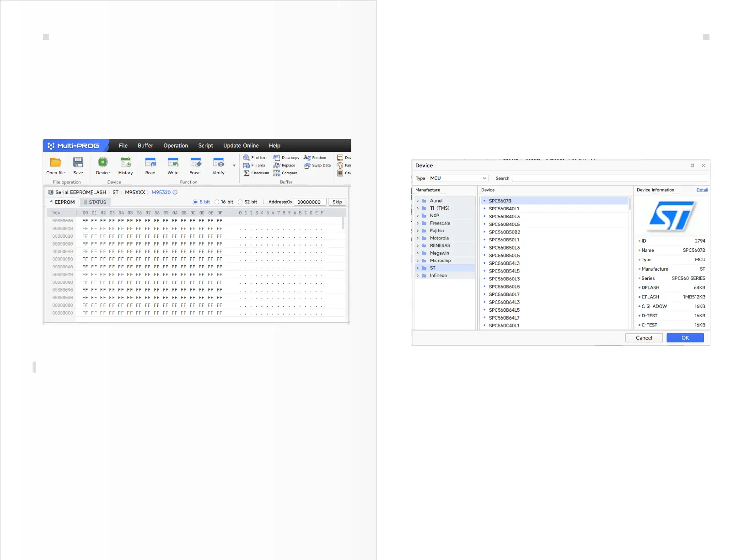This screenshot has width=752, height=560.
Task: Expand the TI (TMS) manufacturer folder
Action: [x=418, y=208]
